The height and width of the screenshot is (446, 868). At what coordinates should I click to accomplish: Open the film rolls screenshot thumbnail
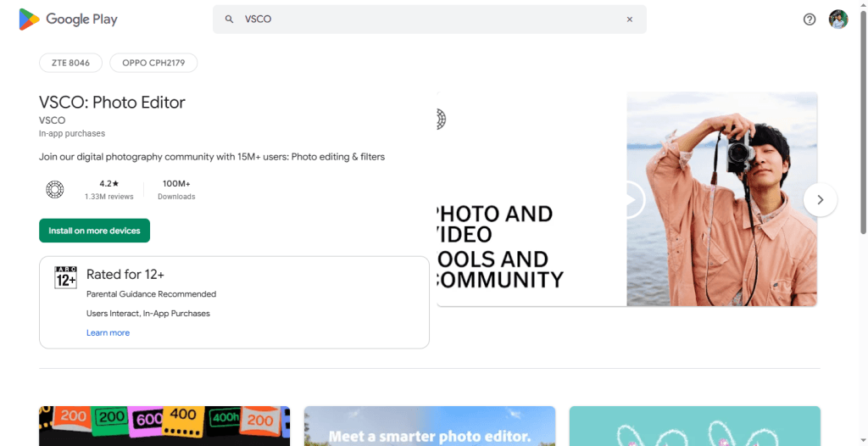tap(164, 426)
